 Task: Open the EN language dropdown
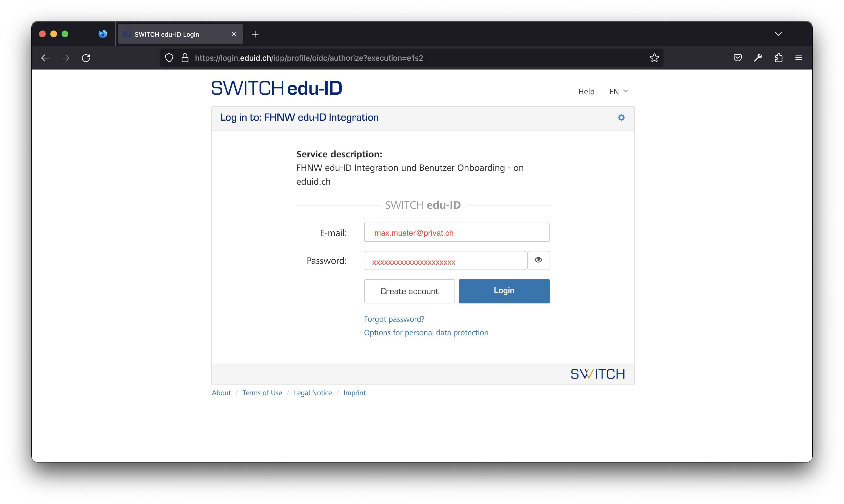(x=618, y=91)
